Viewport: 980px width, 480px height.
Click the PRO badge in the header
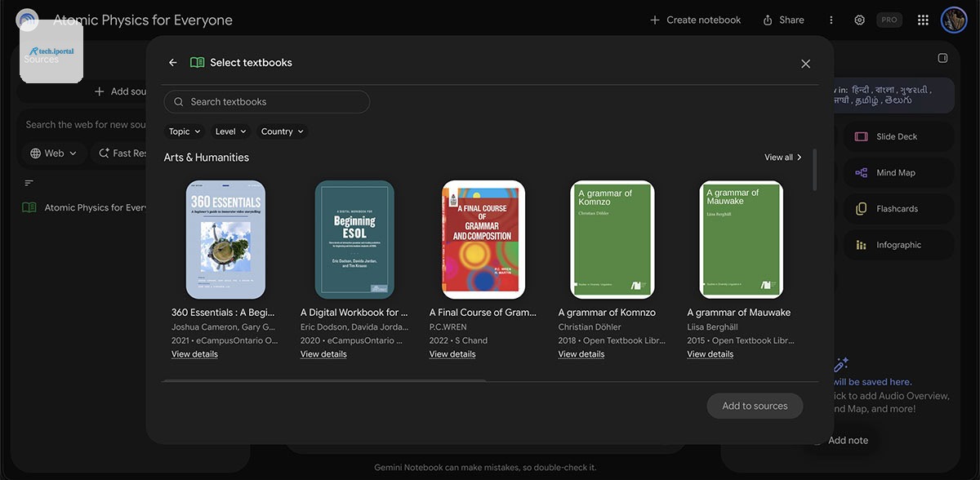(889, 20)
